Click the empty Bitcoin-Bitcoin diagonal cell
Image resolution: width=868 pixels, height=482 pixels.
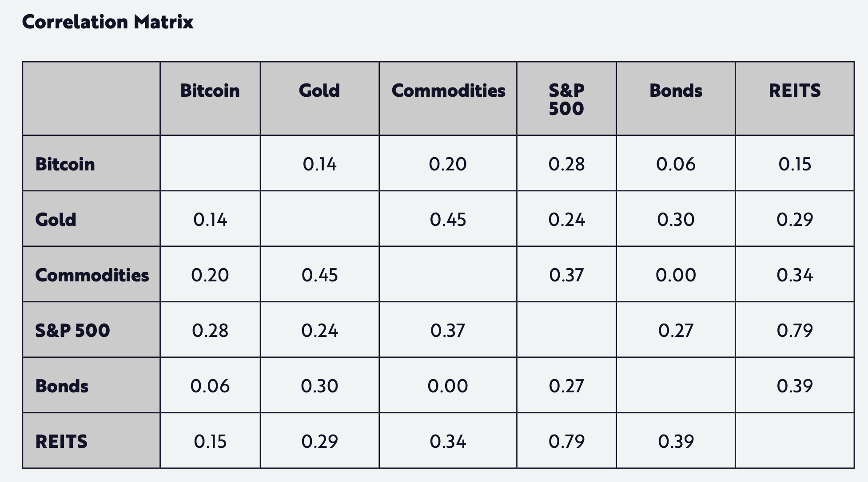coord(210,164)
